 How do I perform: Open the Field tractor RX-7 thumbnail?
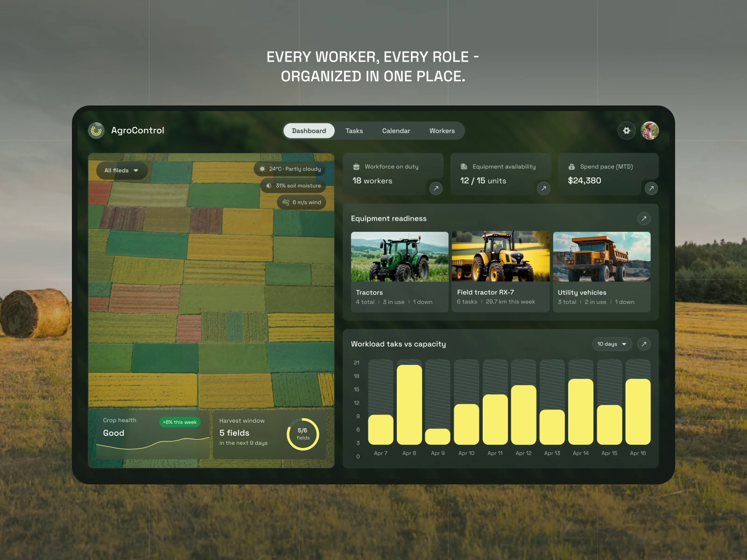coord(500,257)
